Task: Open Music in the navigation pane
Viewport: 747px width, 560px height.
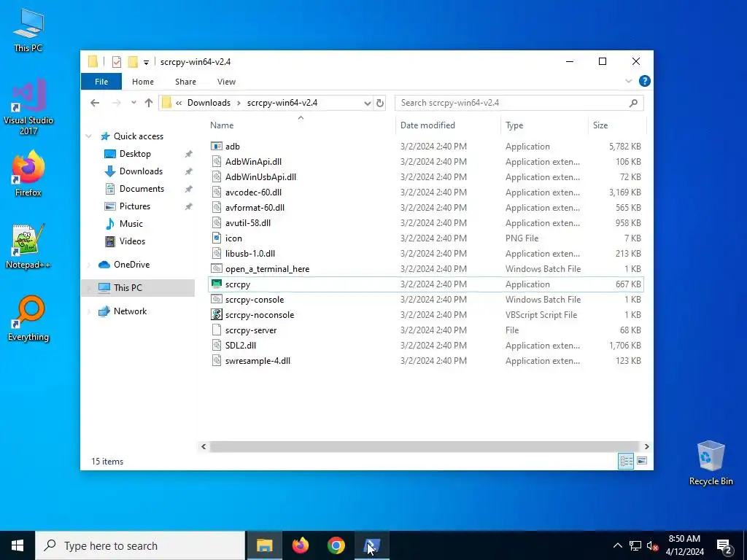Action: [x=131, y=224]
